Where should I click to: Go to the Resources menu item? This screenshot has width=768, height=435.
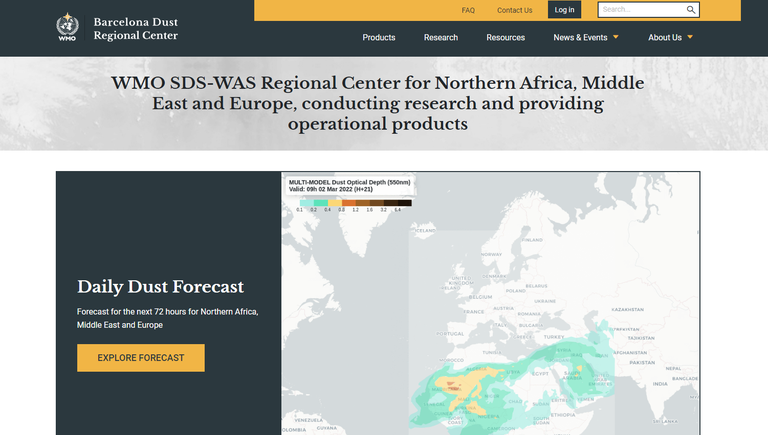(506, 38)
